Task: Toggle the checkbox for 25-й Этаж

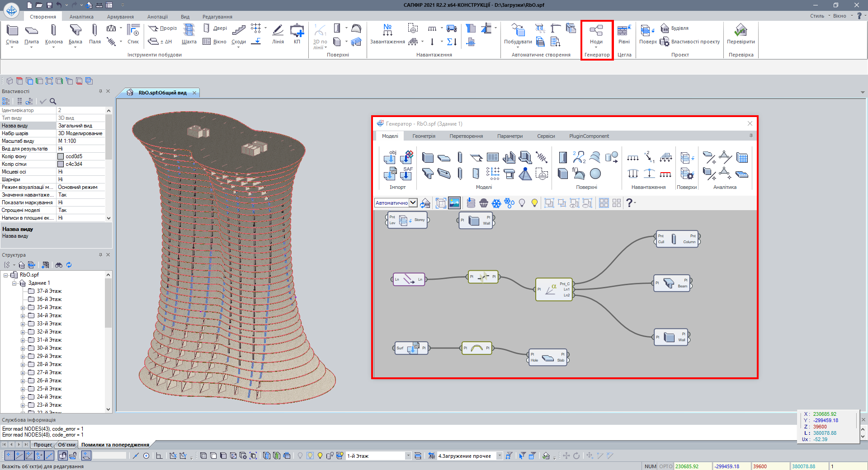Action: tap(31, 389)
